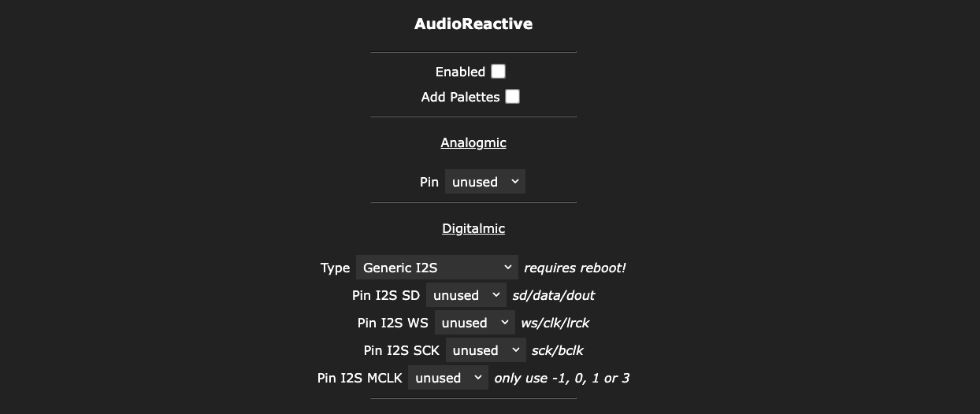
Task: Click the 'Enabled' label text
Action: pyautogui.click(x=460, y=72)
